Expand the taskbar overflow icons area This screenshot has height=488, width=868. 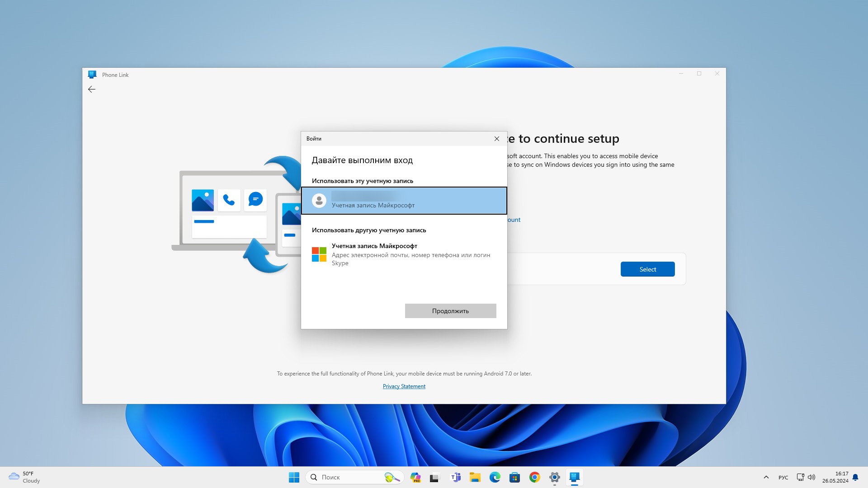coord(765,477)
